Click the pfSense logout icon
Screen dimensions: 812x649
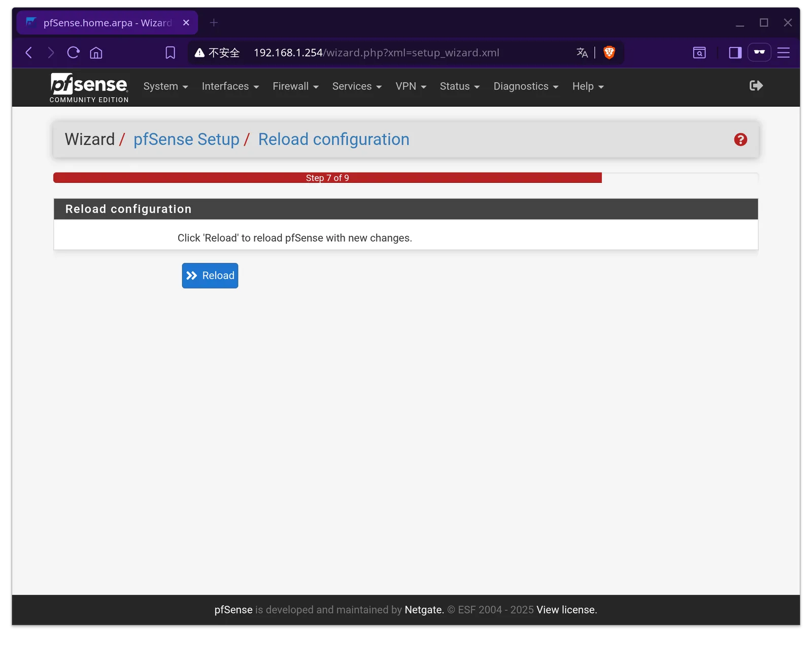756,86
